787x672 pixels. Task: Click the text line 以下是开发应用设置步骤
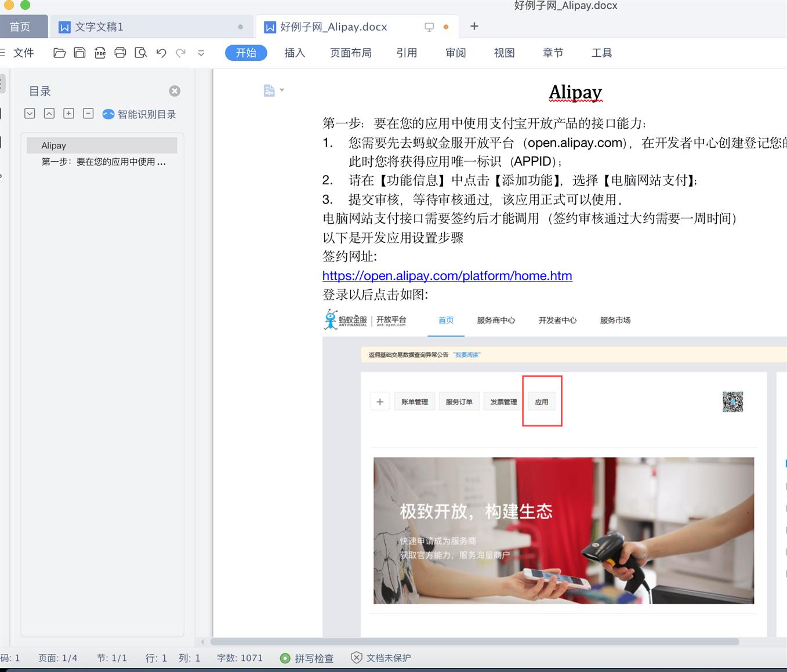393,238
